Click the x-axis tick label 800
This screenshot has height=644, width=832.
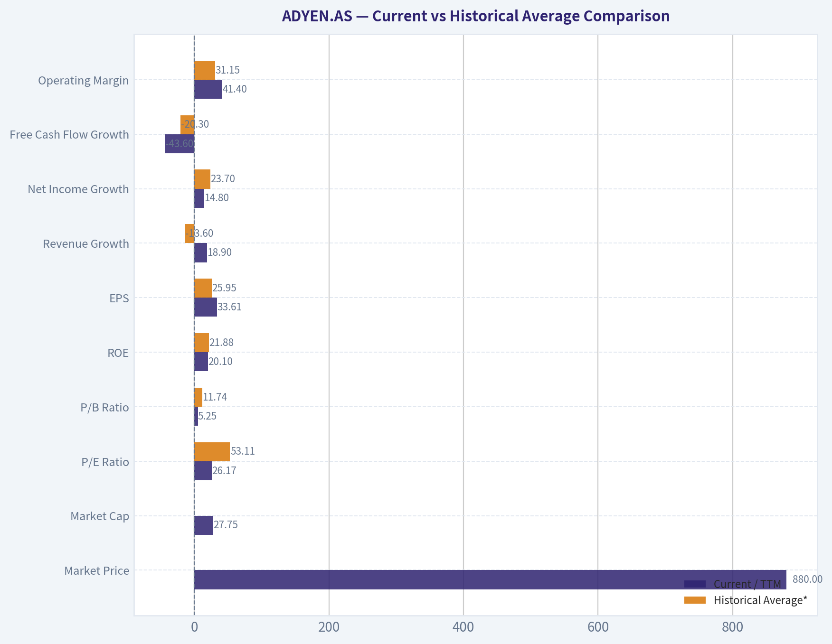pyautogui.click(x=732, y=627)
